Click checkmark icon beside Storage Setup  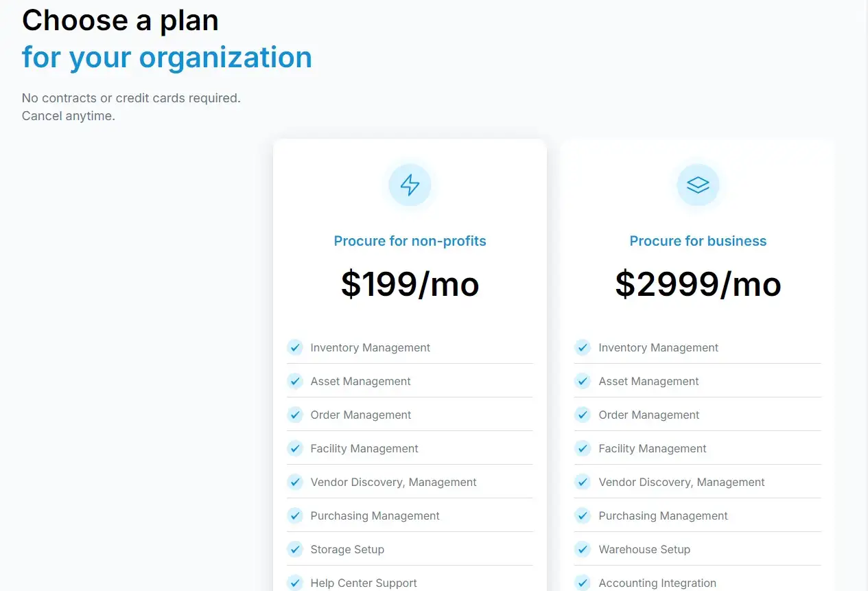click(x=295, y=549)
